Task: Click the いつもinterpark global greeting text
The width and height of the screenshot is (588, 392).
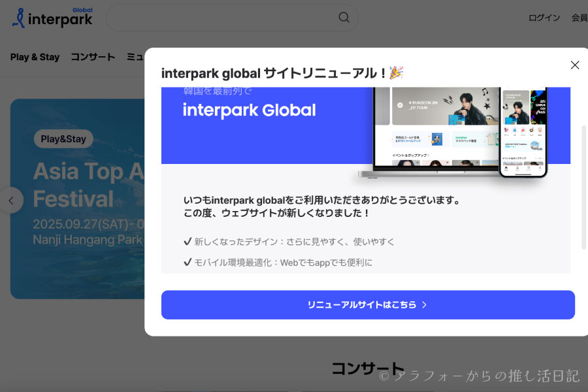Action: 322,206
